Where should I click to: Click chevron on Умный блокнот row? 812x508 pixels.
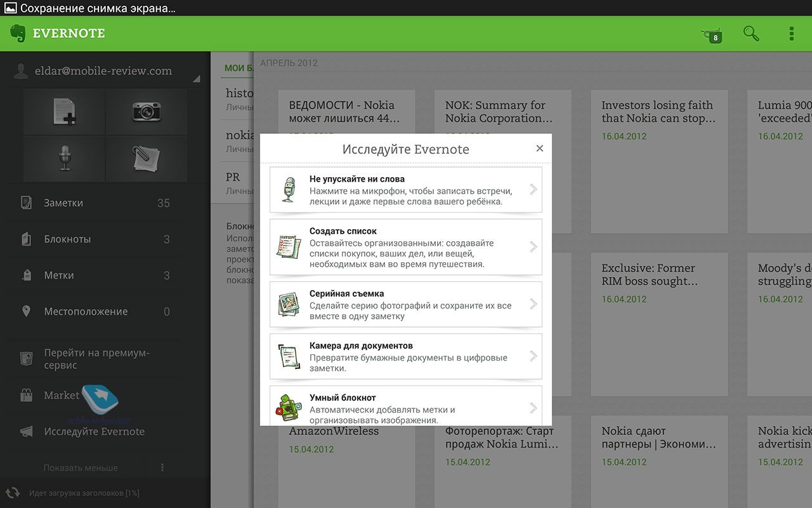pos(534,408)
